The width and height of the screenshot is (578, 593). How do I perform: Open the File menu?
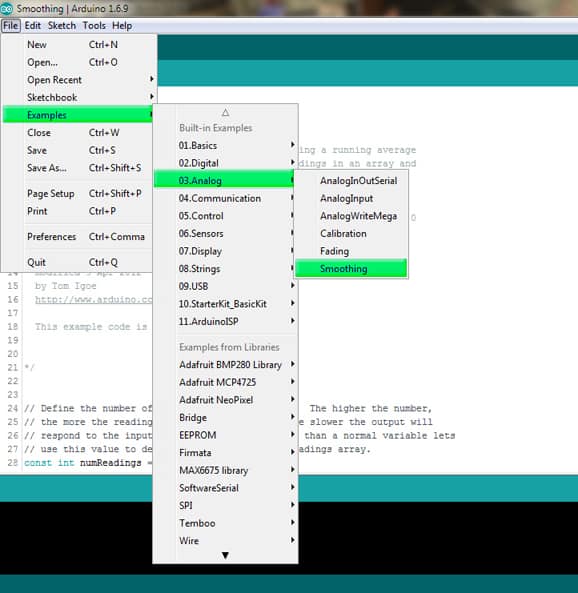(11, 26)
